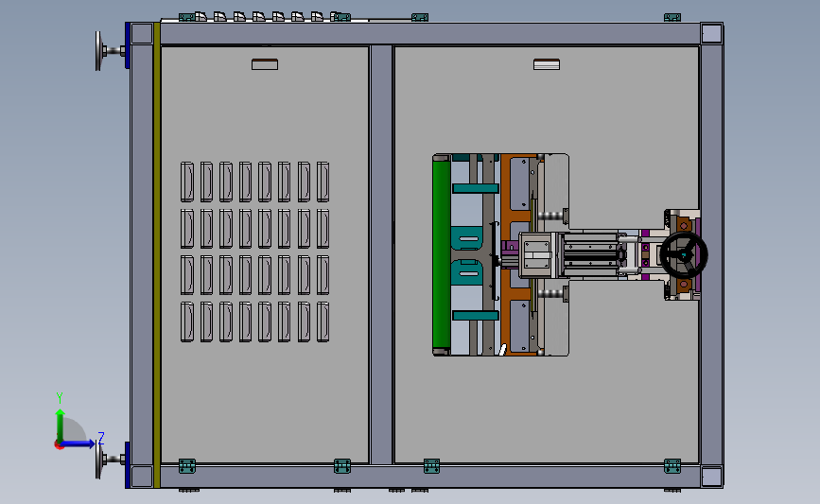Click the blue Z axis arrow of the triad
Screen dimensions: 820x504
(x=79, y=443)
